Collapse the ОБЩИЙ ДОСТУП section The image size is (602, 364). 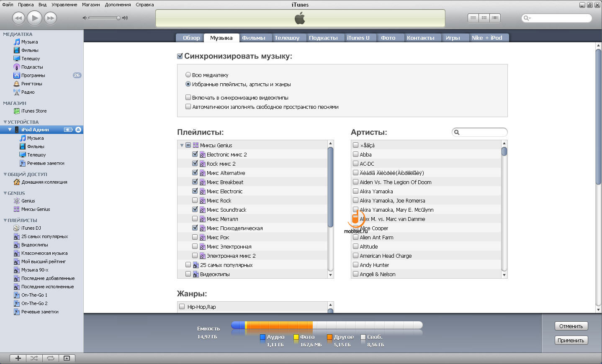point(5,174)
